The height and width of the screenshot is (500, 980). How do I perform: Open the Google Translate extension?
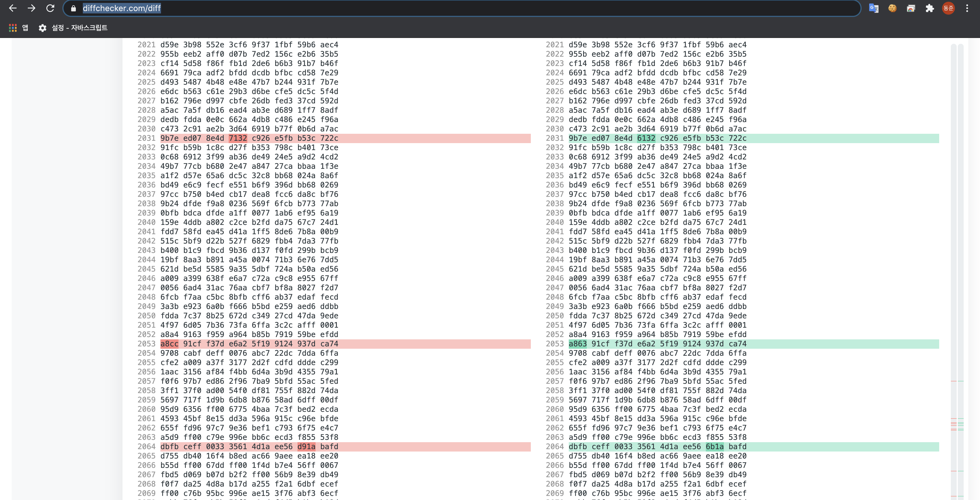[x=874, y=8]
